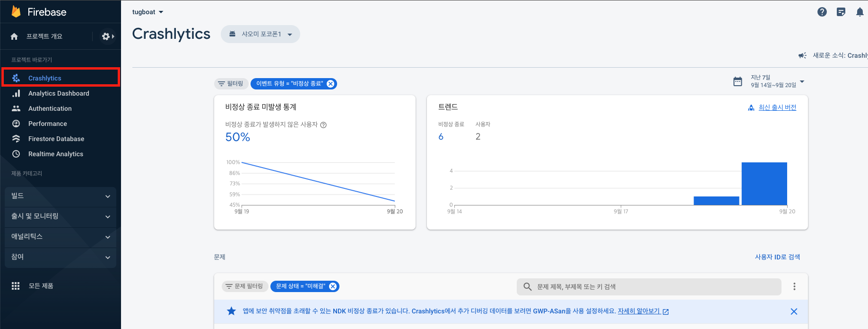Click the megaphone news icon

click(x=802, y=55)
